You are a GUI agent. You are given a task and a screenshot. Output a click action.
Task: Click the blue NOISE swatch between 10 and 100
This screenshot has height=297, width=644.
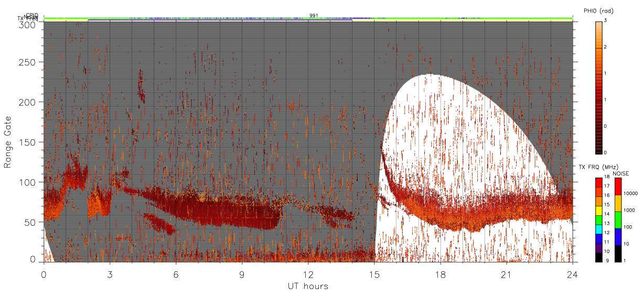(x=618, y=236)
